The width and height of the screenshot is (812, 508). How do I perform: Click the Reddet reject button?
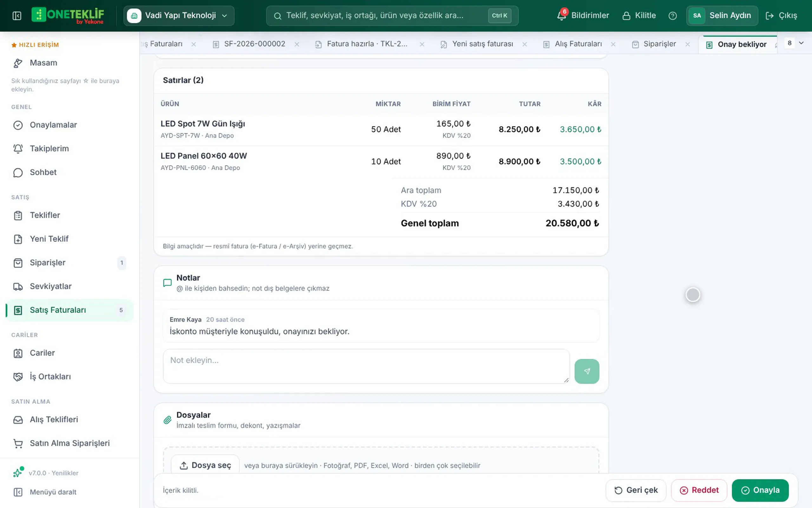pos(699,490)
